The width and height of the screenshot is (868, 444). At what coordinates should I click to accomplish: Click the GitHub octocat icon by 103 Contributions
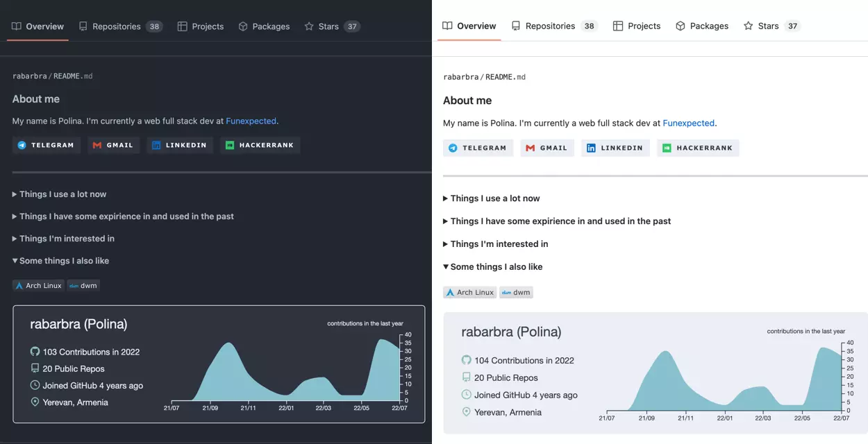point(35,352)
